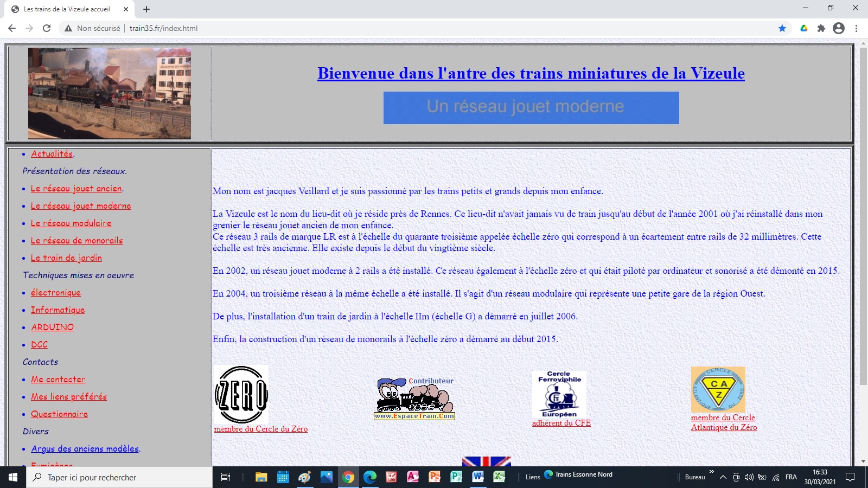The width and height of the screenshot is (868, 488).
Task: Open Microsoft Access from the taskbar
Action: click(413, 477)
